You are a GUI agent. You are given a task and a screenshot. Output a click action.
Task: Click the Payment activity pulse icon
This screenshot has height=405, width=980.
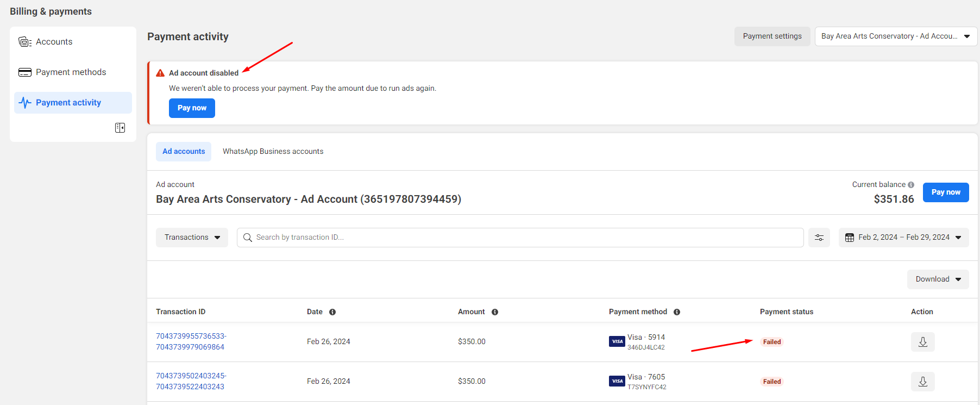click(x=25, y=103)
